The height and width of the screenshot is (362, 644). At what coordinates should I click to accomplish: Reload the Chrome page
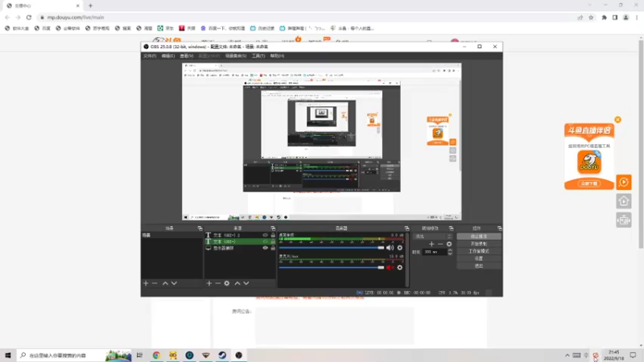(x=29, y=17)
